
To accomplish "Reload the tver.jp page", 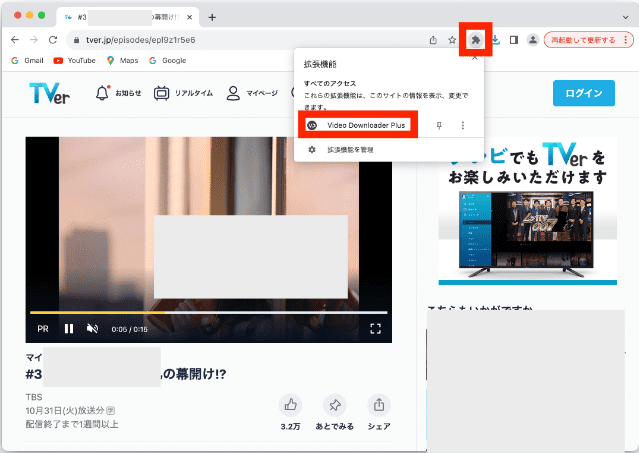I will click(53, 40).
